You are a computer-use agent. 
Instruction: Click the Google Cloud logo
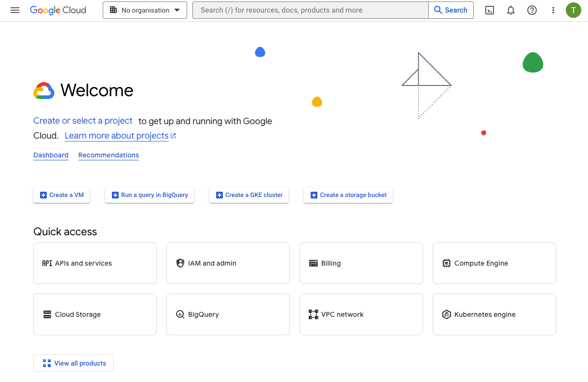point(58,10)
